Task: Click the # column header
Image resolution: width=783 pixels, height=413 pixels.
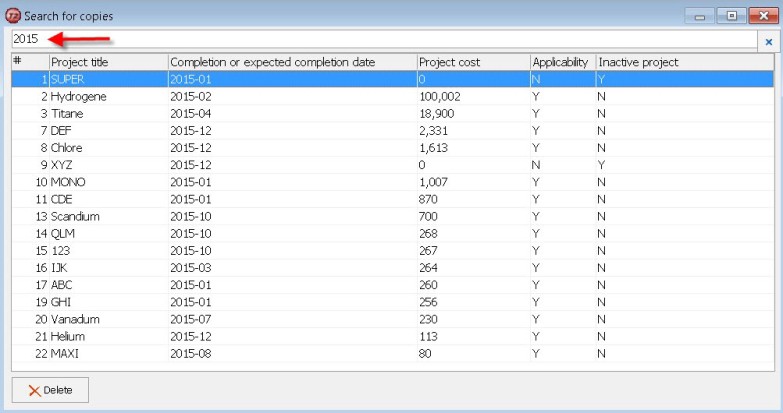Action: click(30, 62)
